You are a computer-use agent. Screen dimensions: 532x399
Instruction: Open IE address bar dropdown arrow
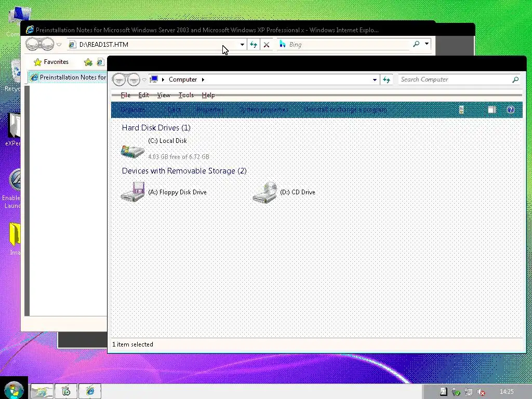pyautogui.click(x=242, y=45)
